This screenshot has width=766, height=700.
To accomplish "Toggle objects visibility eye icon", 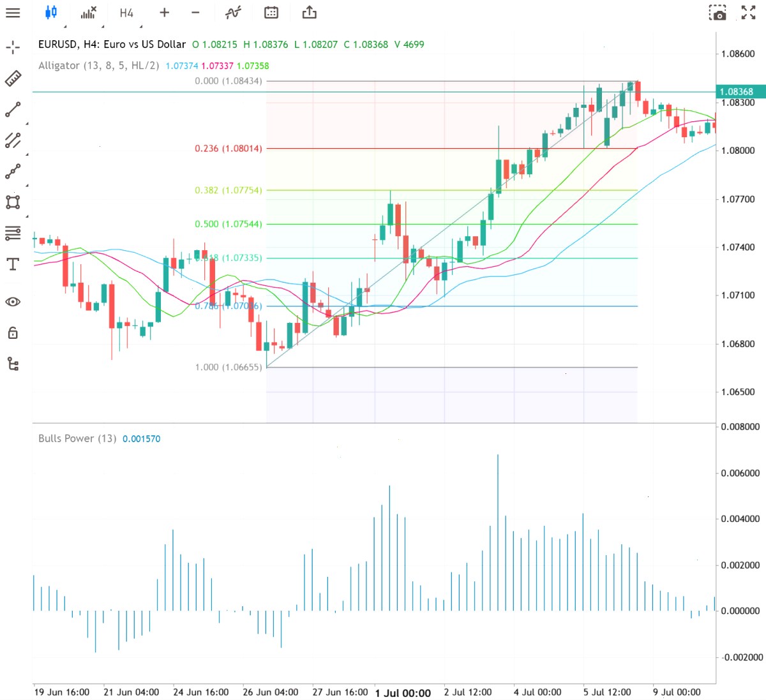I will (x=13, y=302).
